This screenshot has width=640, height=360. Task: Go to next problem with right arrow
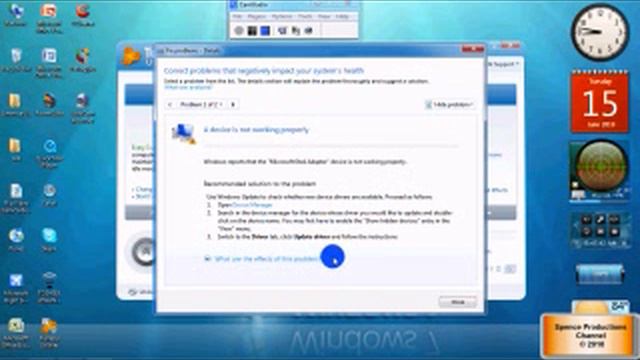(233, 104)
